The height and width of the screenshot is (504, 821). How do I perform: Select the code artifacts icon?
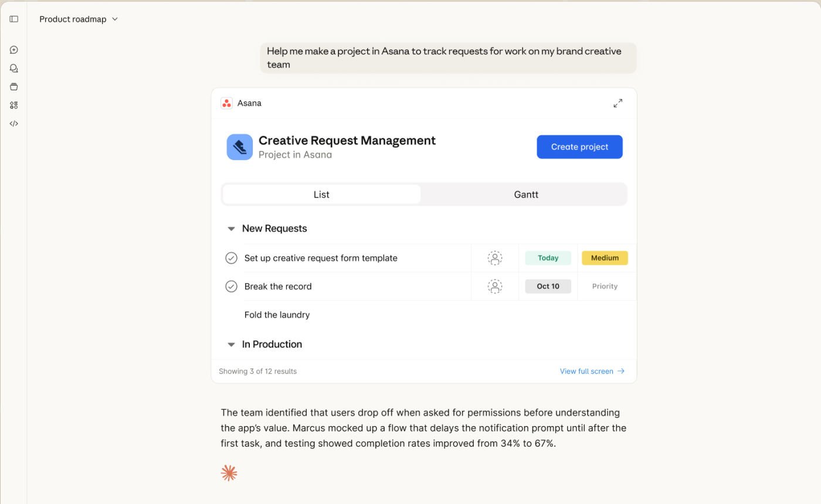(14, 124)
